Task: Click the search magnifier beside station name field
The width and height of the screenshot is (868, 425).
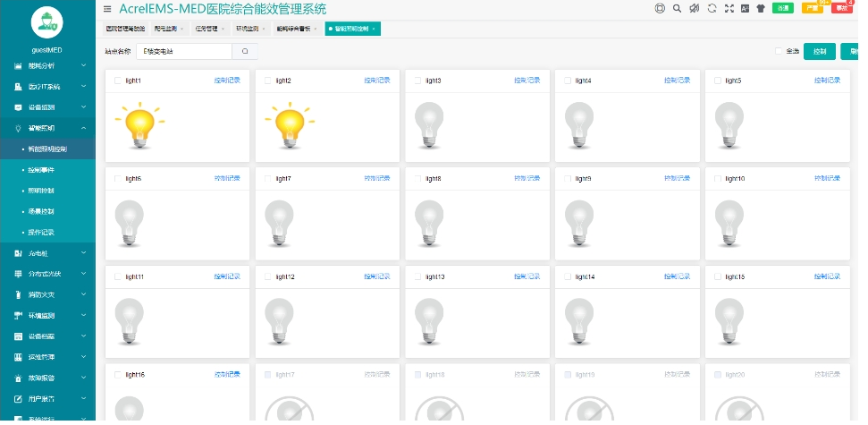Action: click(x=245, y=52)
